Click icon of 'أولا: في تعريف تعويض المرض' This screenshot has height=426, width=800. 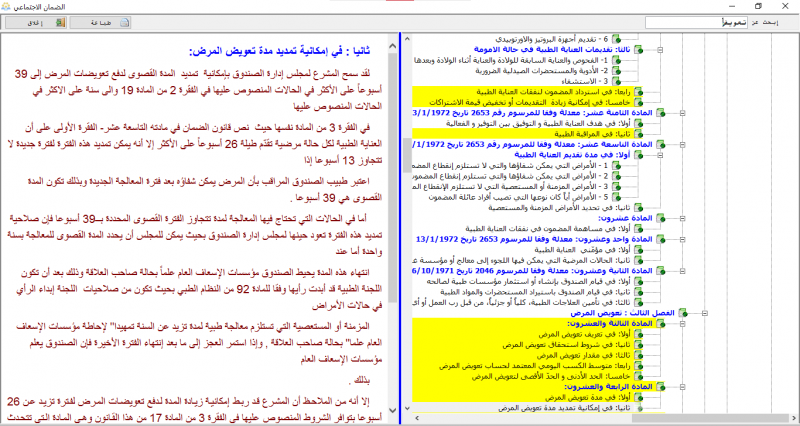click(x=638, y=334)
